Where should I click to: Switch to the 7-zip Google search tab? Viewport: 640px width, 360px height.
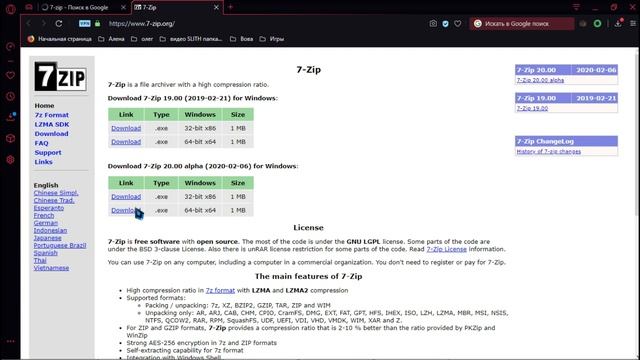[x=79, y=7]
